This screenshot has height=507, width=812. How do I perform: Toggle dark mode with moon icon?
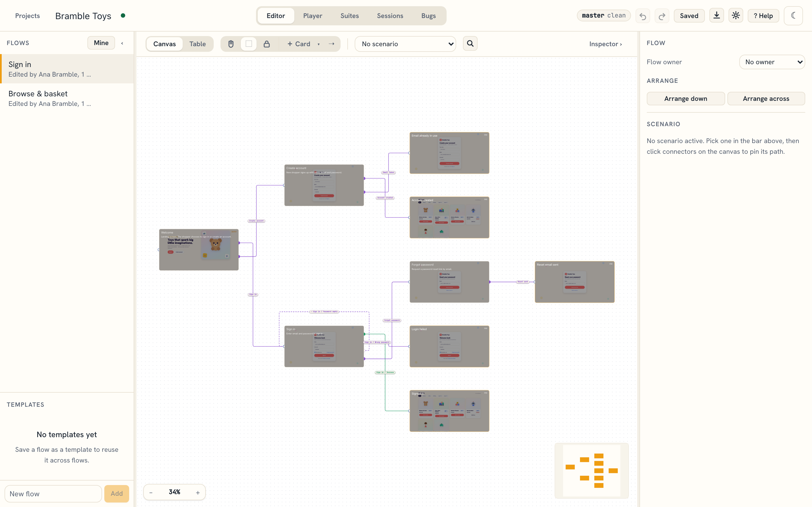(793, 15)
